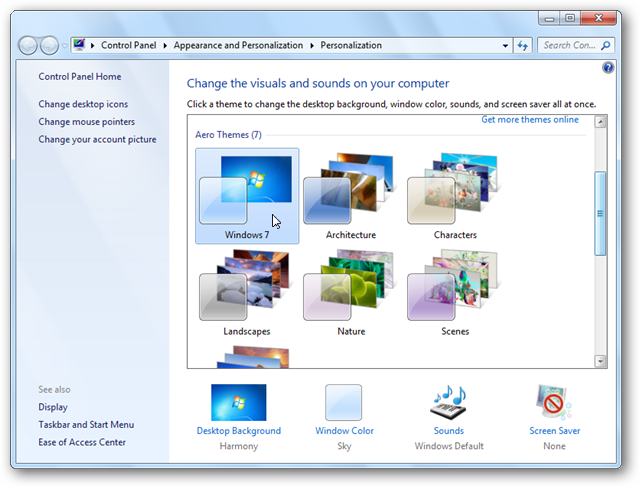Click the theme list scroll down arrow
Screen dimensions: 640x487
[600, 361]
